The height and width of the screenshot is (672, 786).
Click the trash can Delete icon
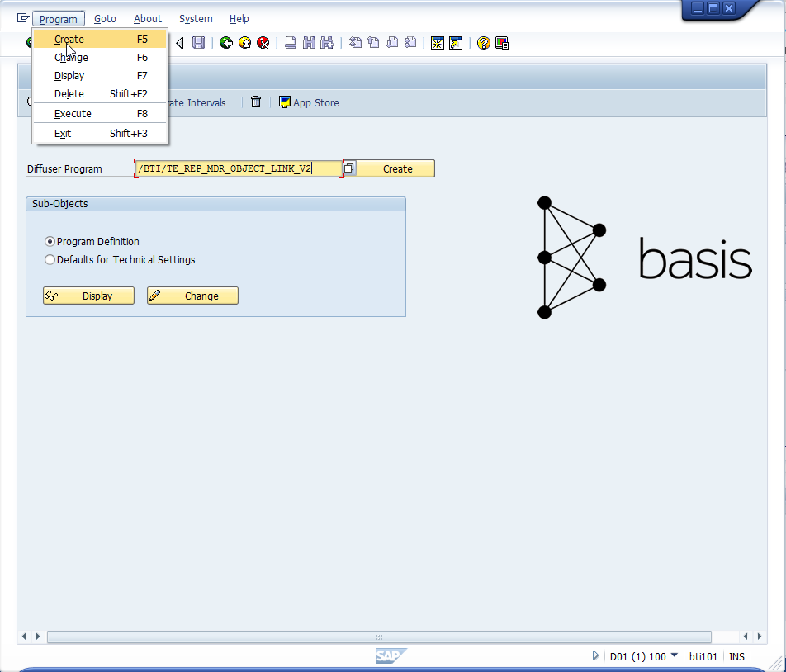click(256, 102)
